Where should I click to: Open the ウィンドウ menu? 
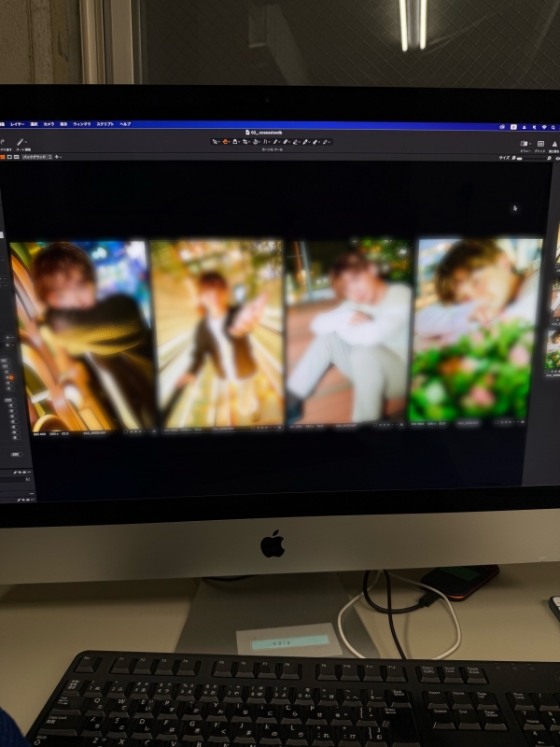(81, 123)
